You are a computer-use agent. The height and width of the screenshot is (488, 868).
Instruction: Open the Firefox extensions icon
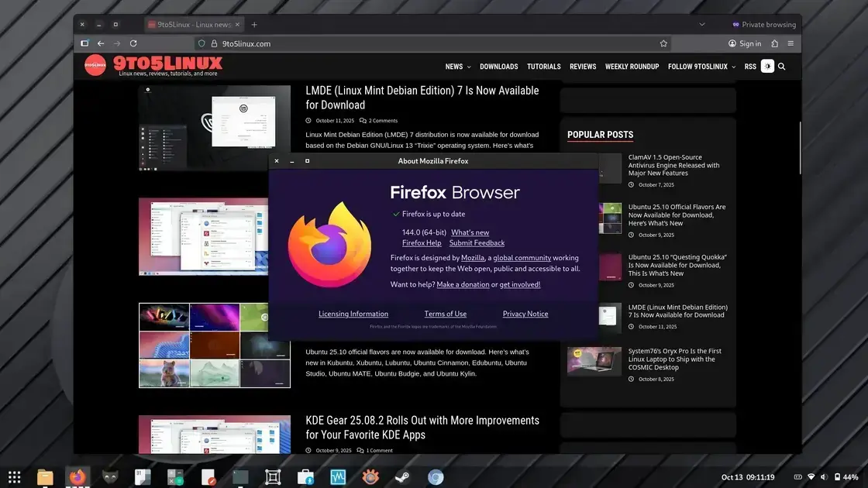[x=774, y=43]
